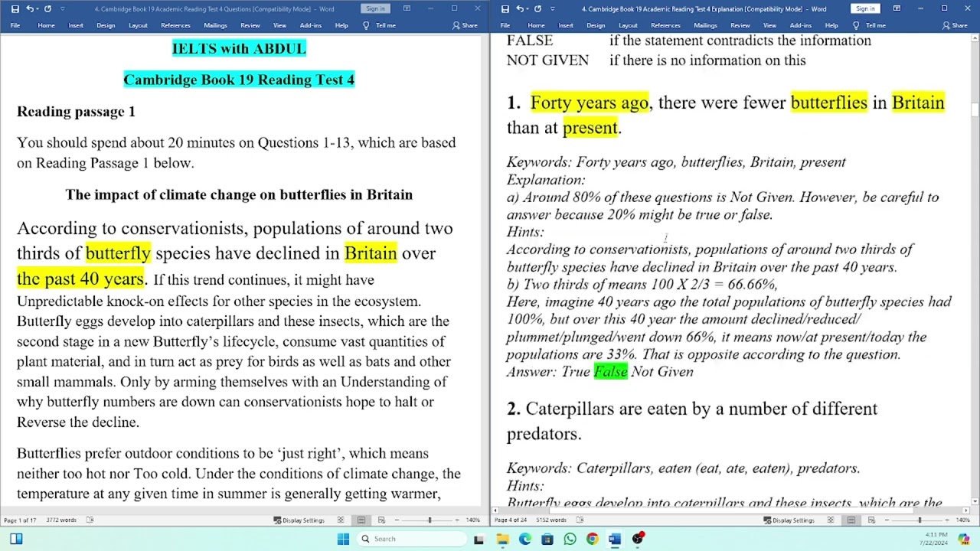This screenshot has width=980, height=551.
Task: Open word count '5152 words' in Explanation window
Action: tap(551, 520)
